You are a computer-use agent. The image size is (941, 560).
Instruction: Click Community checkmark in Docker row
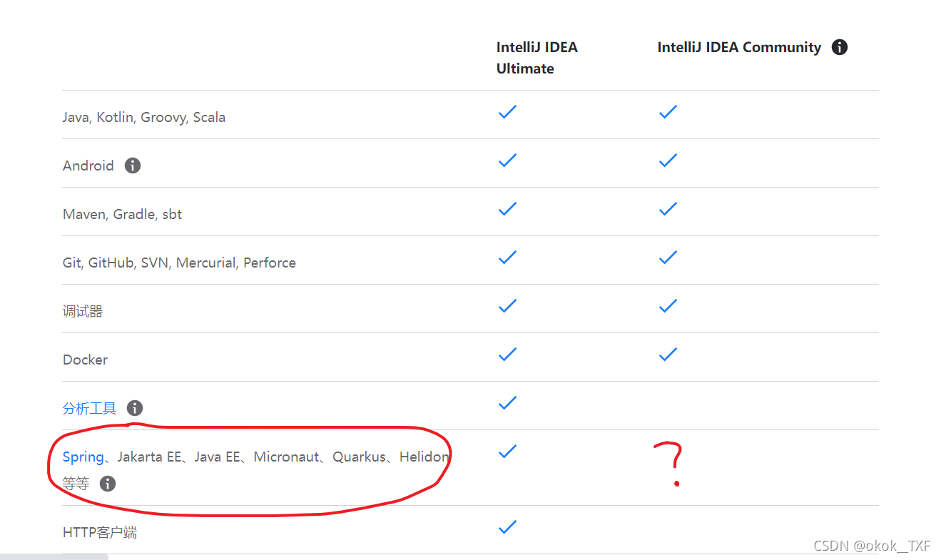coord(668,355)
